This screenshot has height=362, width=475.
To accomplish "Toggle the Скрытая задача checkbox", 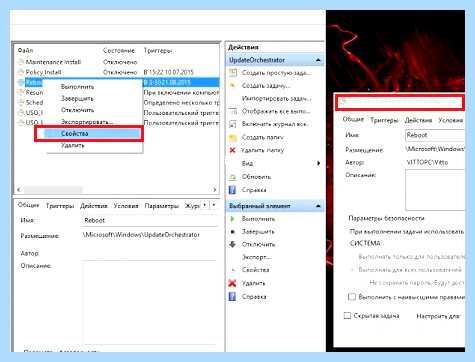I will tap(347, 315).
